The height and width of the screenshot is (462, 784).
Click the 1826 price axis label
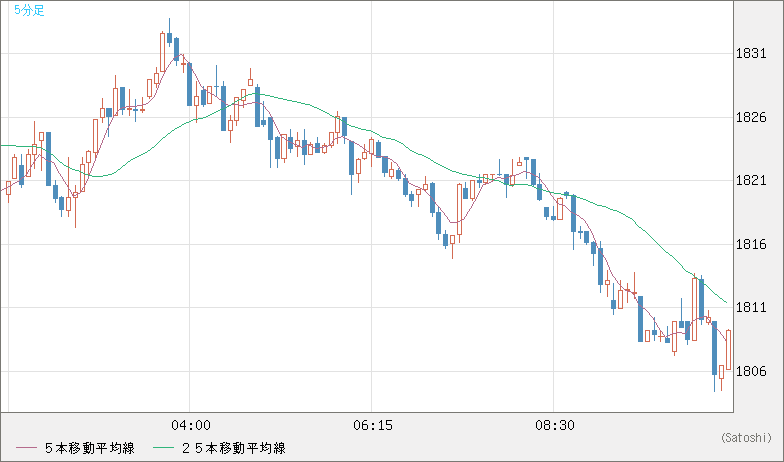pos(751,118)
